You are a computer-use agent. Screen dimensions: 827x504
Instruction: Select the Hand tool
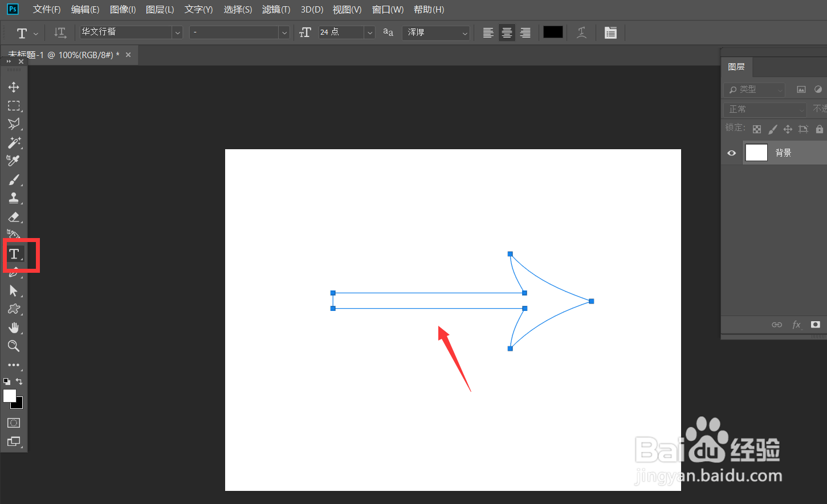(x=14, y=327)
